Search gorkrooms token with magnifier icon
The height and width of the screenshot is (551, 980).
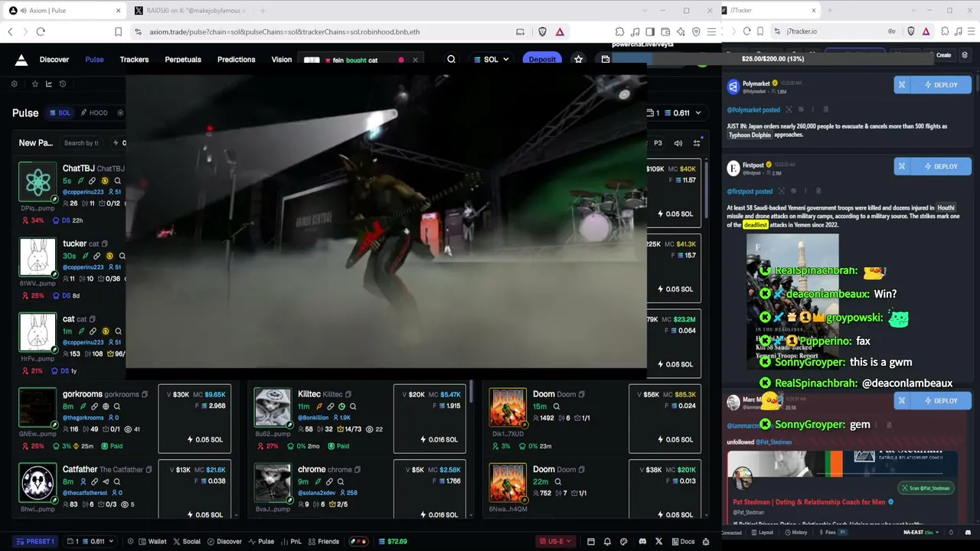(x=117, y=406)
